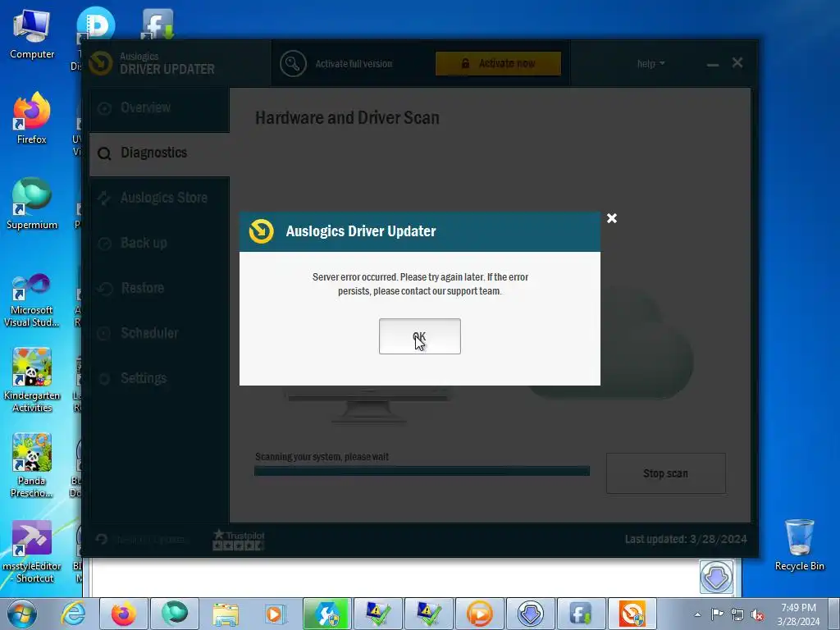840x630 pixels.
Task: Open the Recycle Bin
Action: [x=799, y=546]
